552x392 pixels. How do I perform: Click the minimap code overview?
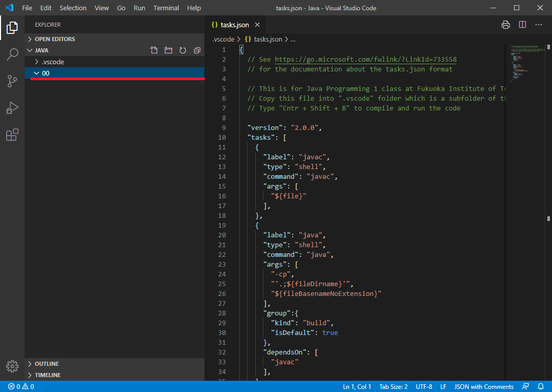click(x=526, y=63)
